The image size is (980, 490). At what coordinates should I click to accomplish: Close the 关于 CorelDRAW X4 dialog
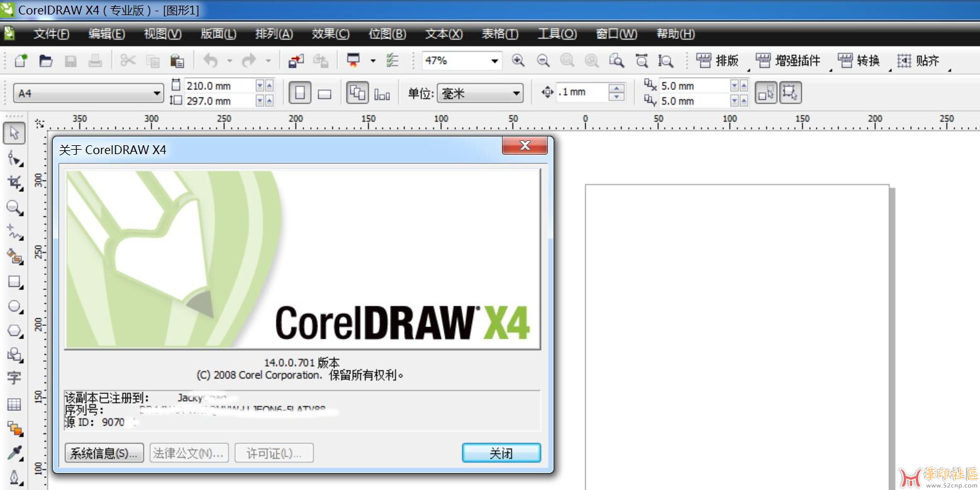point(525,146)
